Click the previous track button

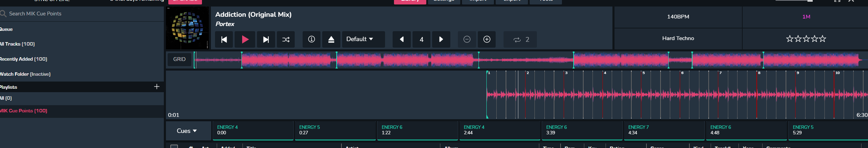(x=224, y=39)
